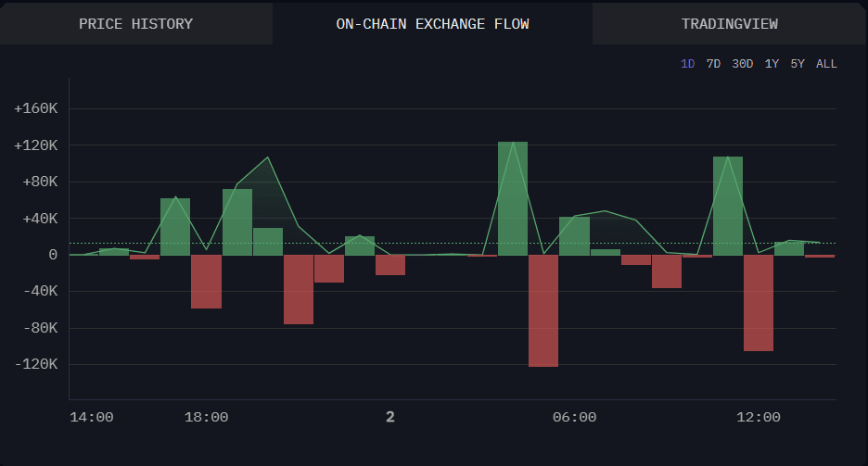This screenshot has width=868, height=466.
Task: Click the +40K y-axis label
Action: 40,219
